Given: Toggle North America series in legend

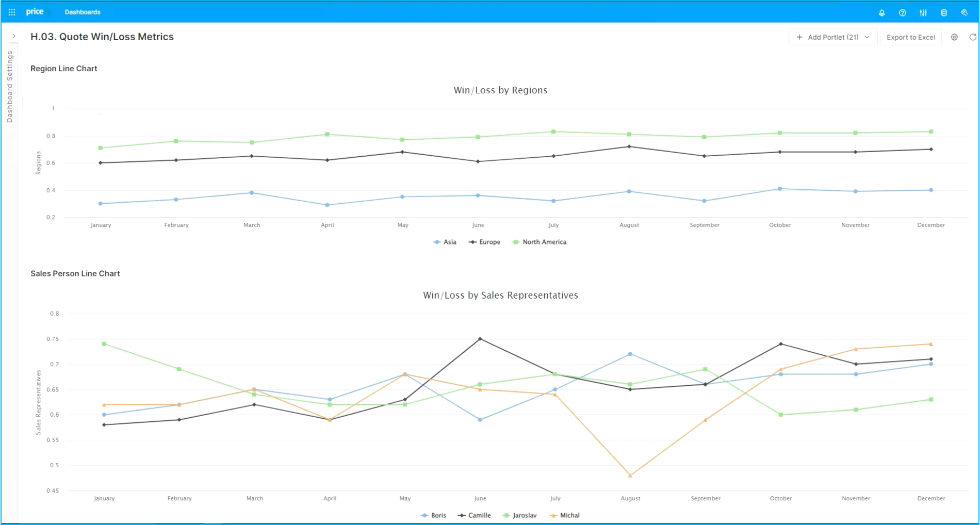Looking at the screenshot, I should click(539, 242).
